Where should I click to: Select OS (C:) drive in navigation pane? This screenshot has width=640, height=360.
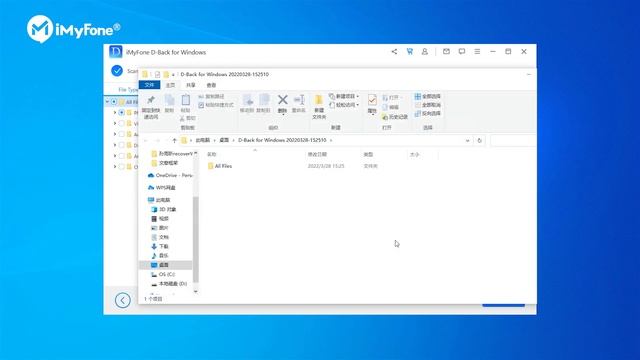click(163, 274)
